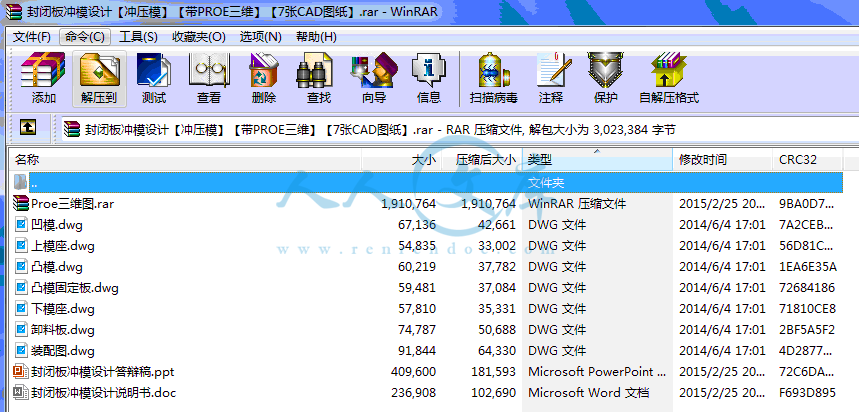Click the CRC32 value F693D895
This screenshot has height=412, width=859.
tap(808, 393)
